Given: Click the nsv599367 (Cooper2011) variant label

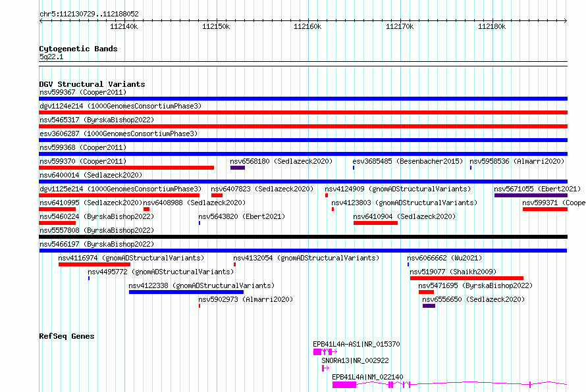Looking at the screenshot, I should (x=83, y=92).
